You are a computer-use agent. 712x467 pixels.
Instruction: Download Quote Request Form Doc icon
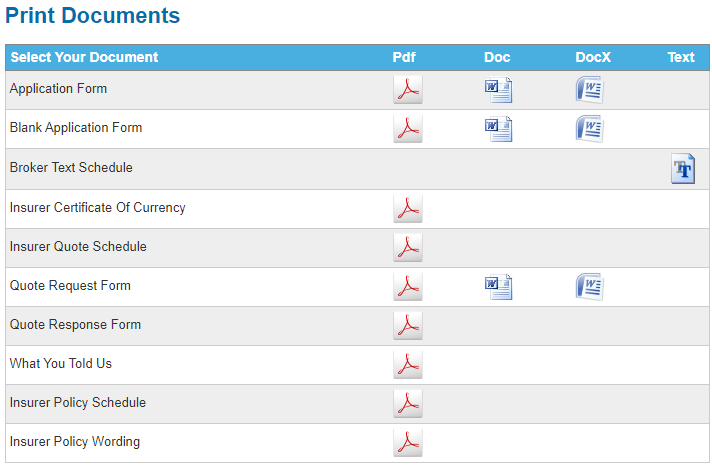pos(499,287)
